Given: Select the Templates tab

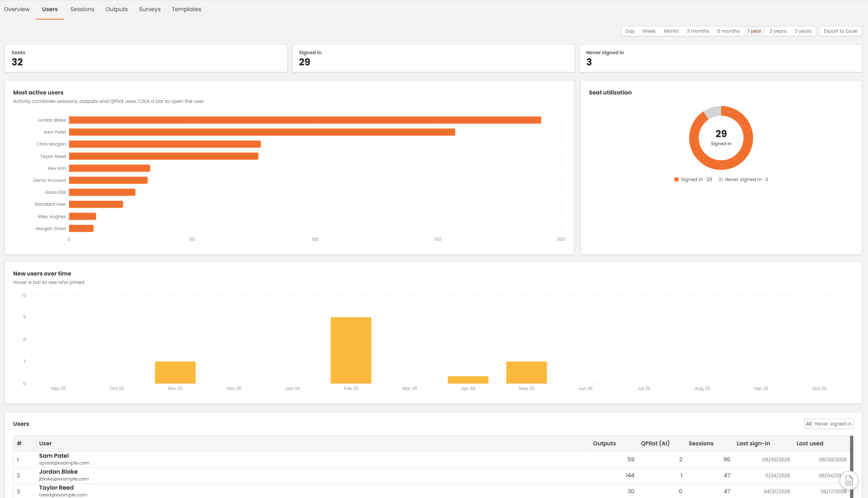Looking at the screenshot, I should (x=186, y=9).
